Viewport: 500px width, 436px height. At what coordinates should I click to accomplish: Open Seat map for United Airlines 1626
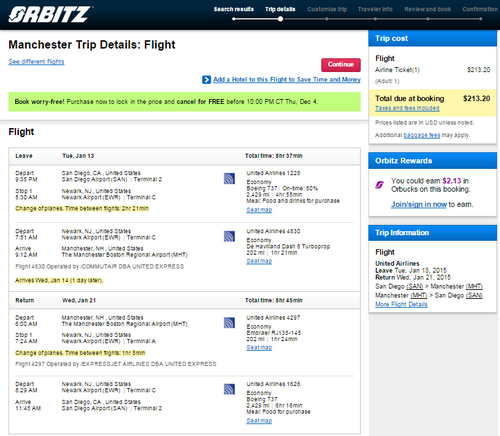259,421
